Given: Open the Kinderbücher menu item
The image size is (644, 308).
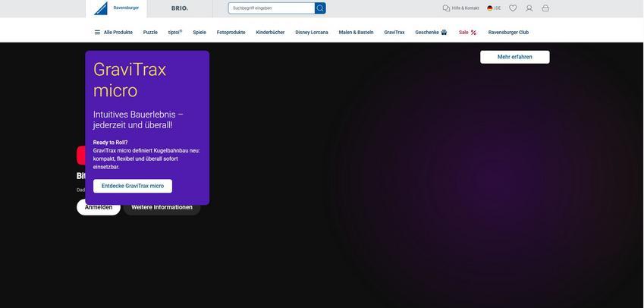Looking at the screenshot, I should pyautogui.click(x=270, y=33).
